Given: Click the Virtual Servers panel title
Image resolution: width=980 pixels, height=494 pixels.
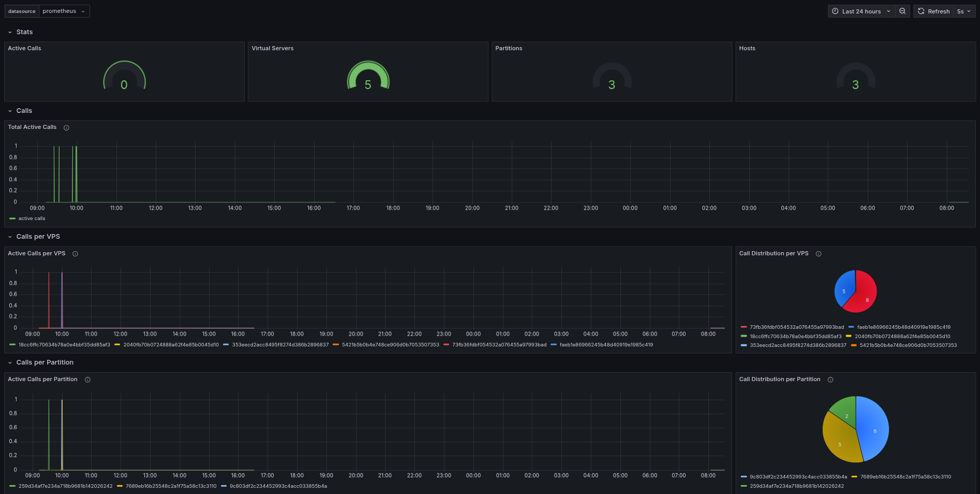Looking at the screenshot, I should (x=273, y=48).
